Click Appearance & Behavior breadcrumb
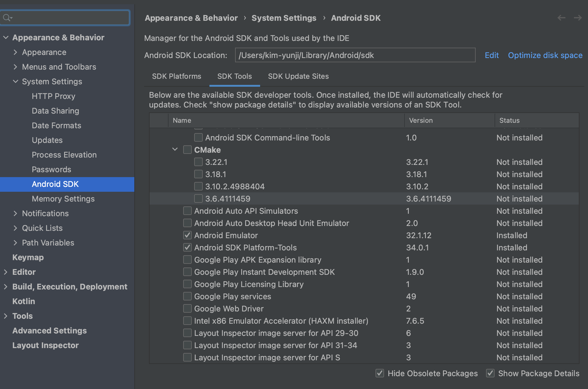 (x=191, y=18)
